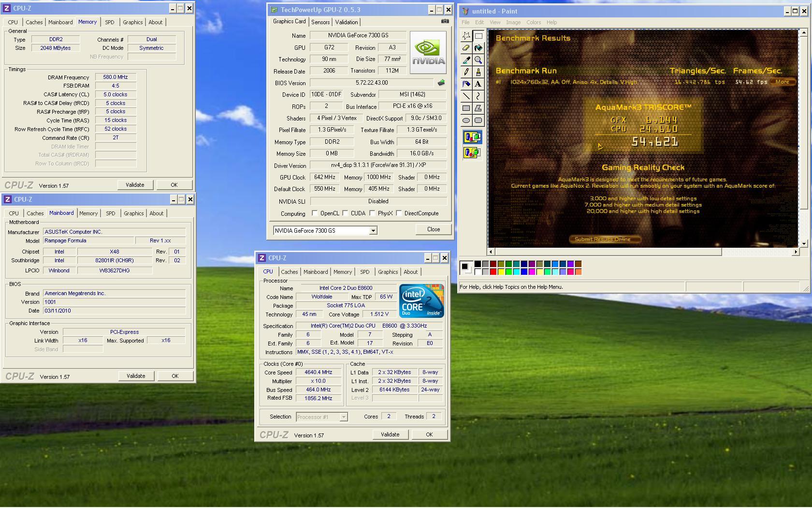Click Paint vertical scrollbar down arrow
Viewport: 812px width, 508px height.
tap(804, 244)
